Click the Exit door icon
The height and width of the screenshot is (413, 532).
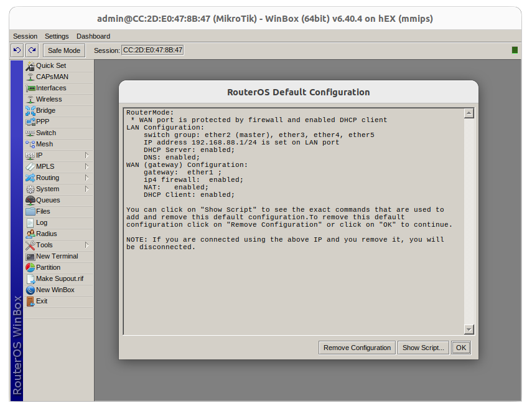coord(30,301)
